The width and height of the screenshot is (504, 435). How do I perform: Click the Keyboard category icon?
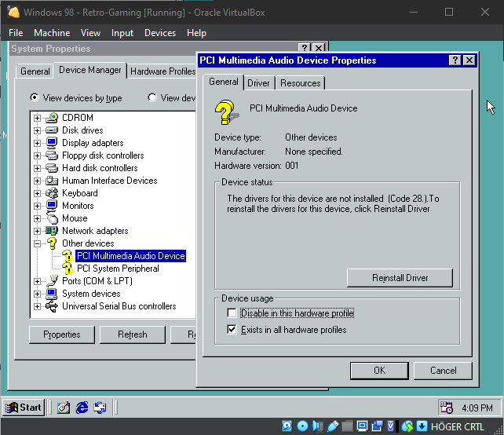[x=52, y=193]
